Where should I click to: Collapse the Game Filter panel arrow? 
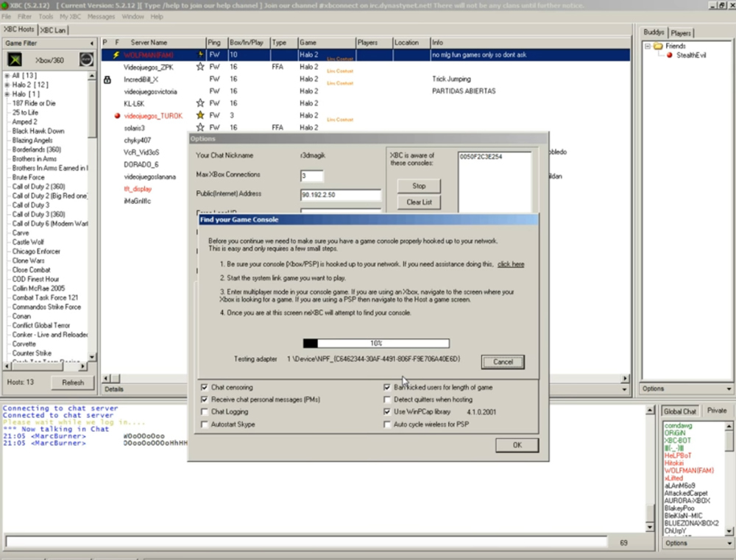click(91, 43)
